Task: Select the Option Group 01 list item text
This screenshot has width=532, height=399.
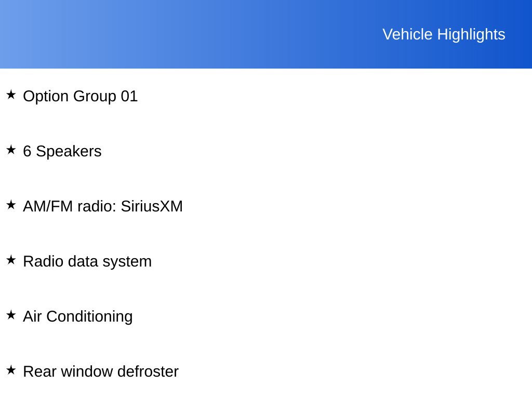Action: point(81,96)
